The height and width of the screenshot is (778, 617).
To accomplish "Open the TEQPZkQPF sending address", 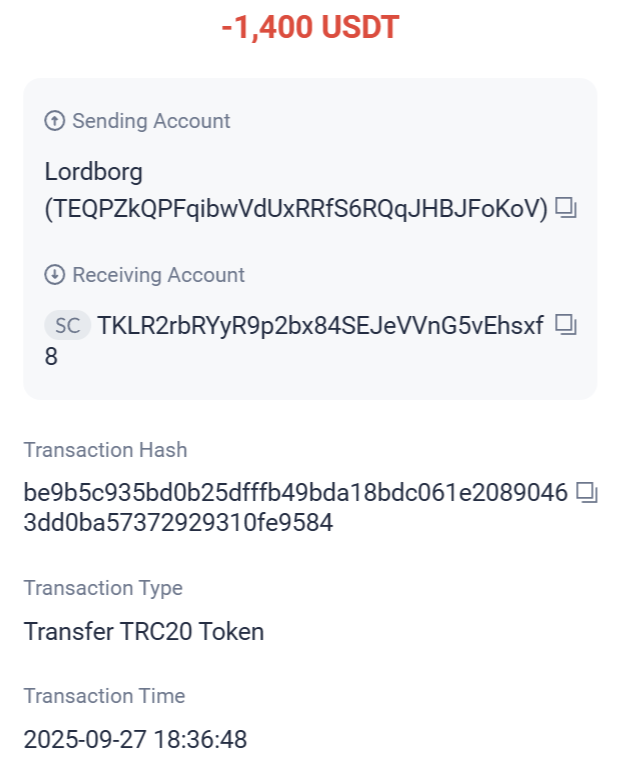I will point(297,208).
